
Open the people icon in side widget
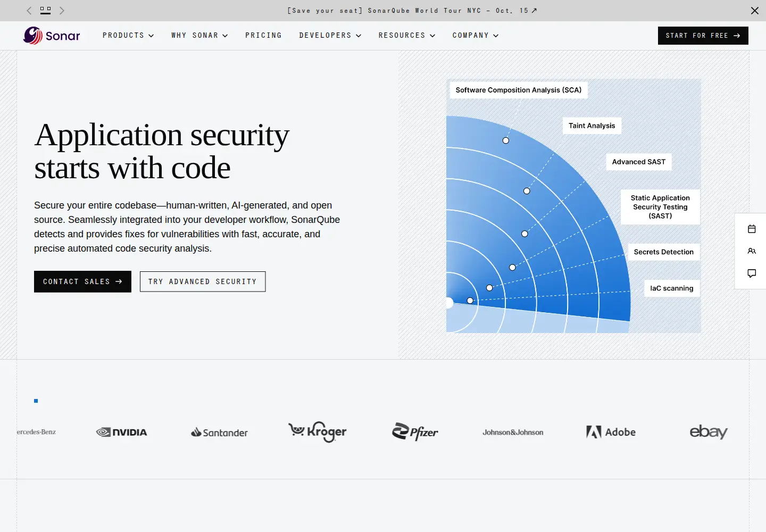752,251
